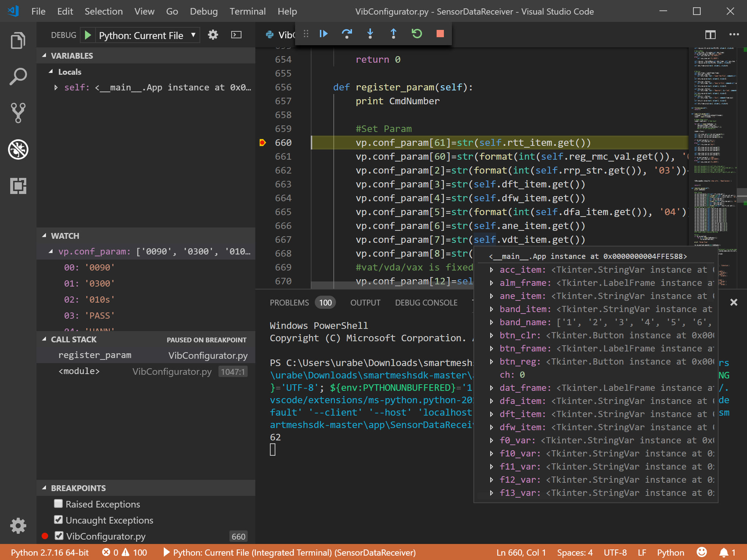
Task: Step over using the debug toolbar
Action: pos(347,34)
